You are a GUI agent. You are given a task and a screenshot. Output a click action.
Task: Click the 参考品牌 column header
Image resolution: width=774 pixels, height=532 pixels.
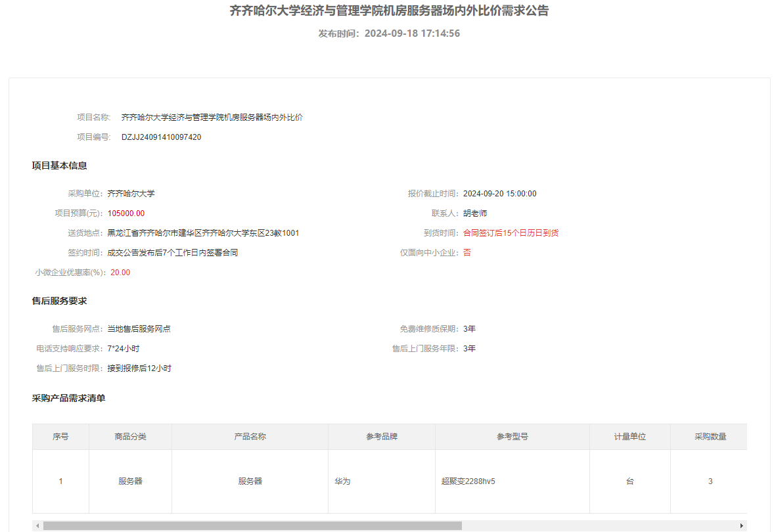tap(382, 437)
